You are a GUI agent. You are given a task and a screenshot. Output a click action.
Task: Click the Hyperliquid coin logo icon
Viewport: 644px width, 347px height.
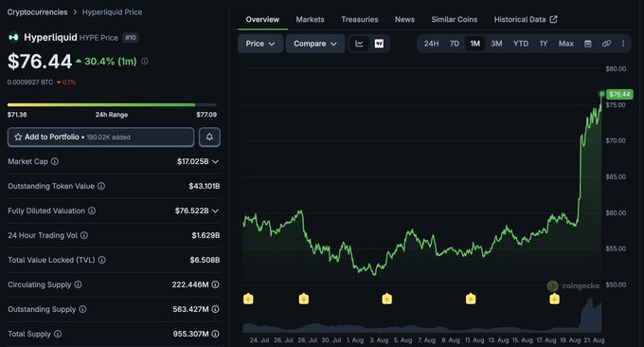pos(13,37)
